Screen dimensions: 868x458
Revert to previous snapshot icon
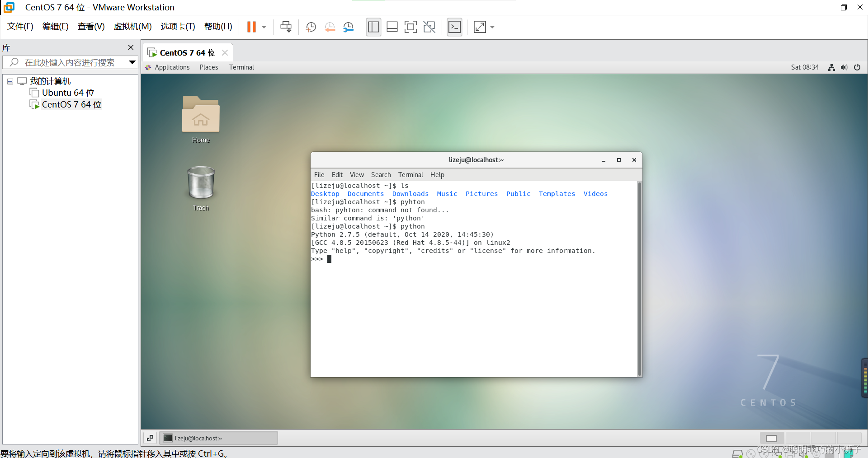pos(330,27)
